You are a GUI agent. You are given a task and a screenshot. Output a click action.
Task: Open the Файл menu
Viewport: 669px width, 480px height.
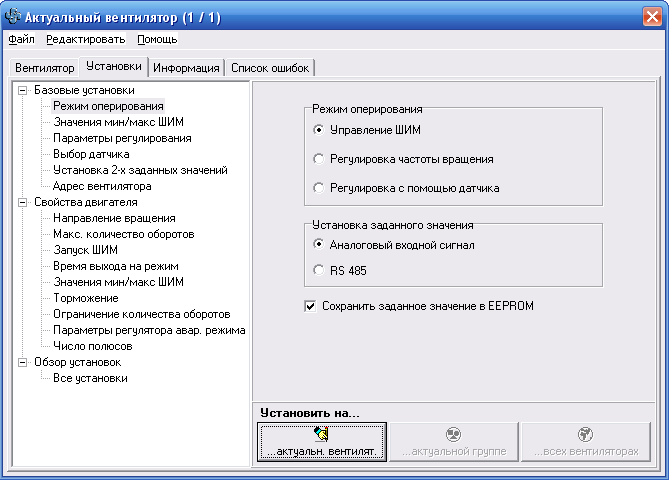[x=21, y=39]
